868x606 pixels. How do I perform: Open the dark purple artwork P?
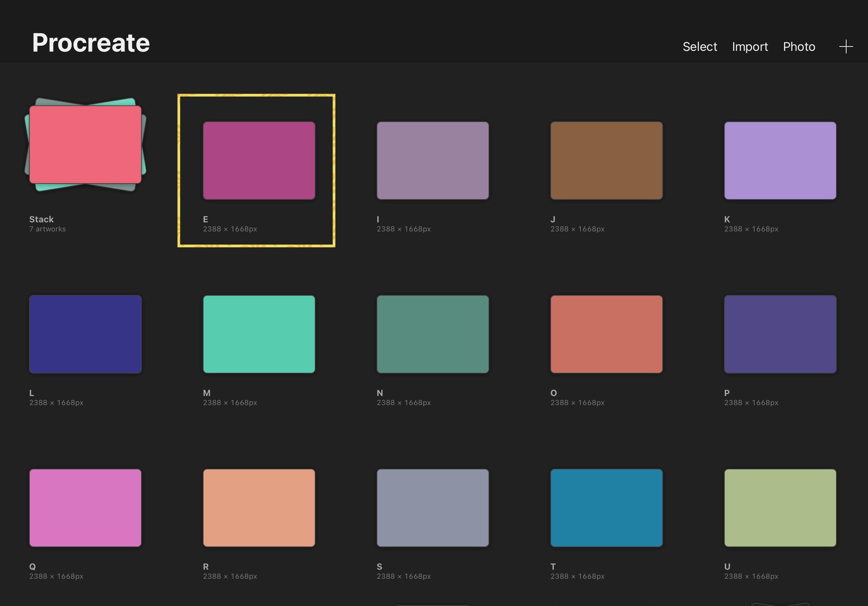[780, 334]
